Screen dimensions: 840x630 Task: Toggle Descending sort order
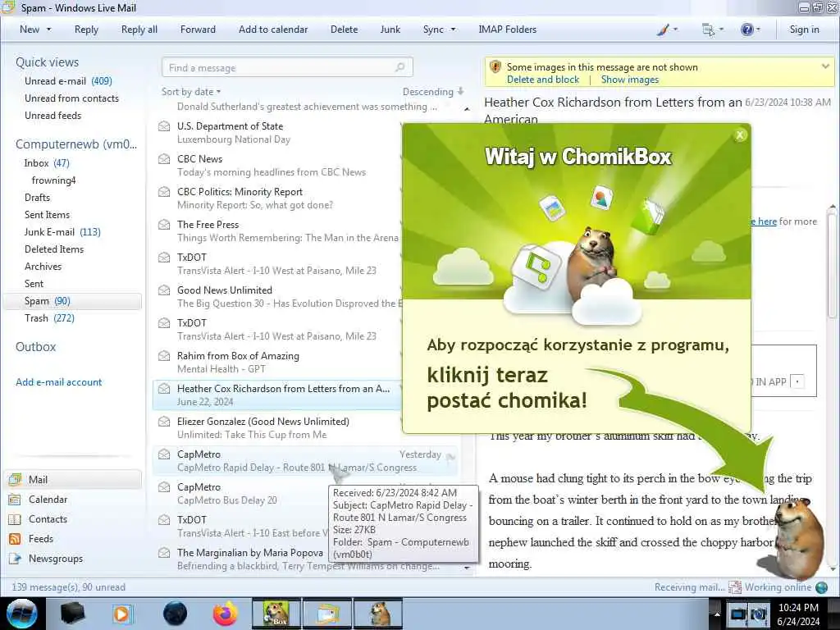pos(433,92)
